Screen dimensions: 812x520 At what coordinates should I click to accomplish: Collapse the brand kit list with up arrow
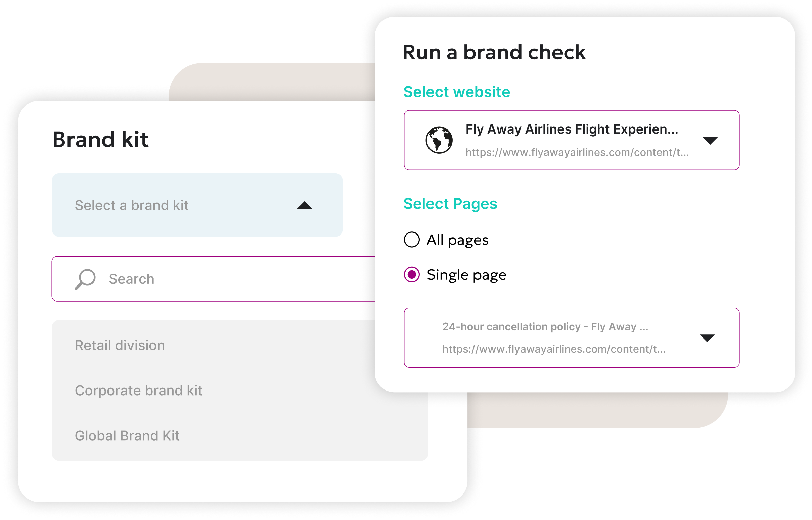tap(304, 205)
